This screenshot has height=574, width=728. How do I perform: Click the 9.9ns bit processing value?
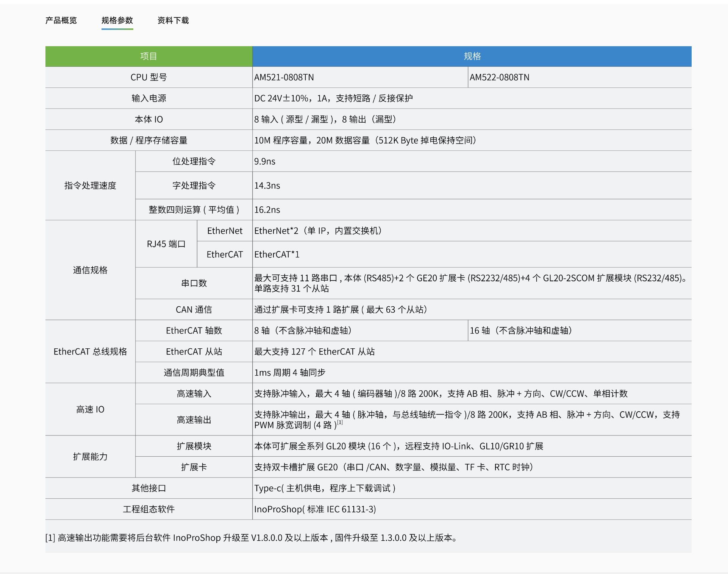tap(265, 161)
